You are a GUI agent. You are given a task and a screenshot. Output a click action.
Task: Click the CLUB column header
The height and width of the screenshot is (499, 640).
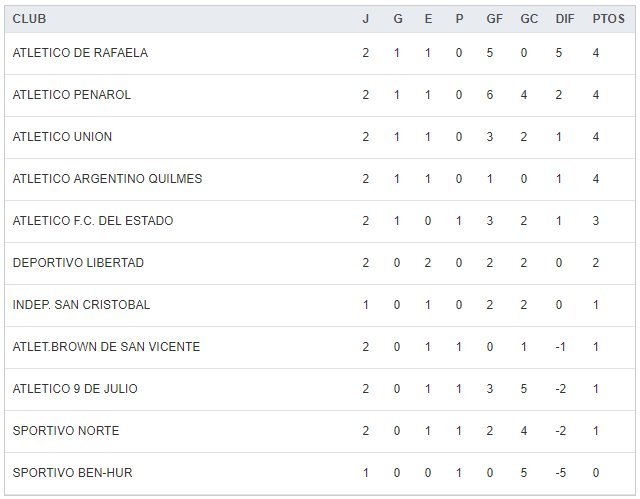pos(29,19)
